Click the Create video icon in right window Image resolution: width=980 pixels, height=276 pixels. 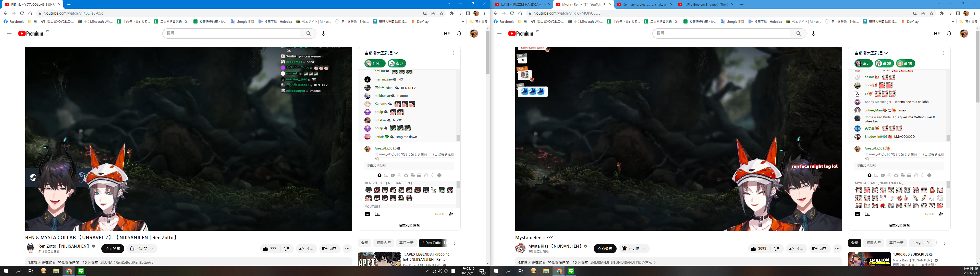click(x=937, y=33)
